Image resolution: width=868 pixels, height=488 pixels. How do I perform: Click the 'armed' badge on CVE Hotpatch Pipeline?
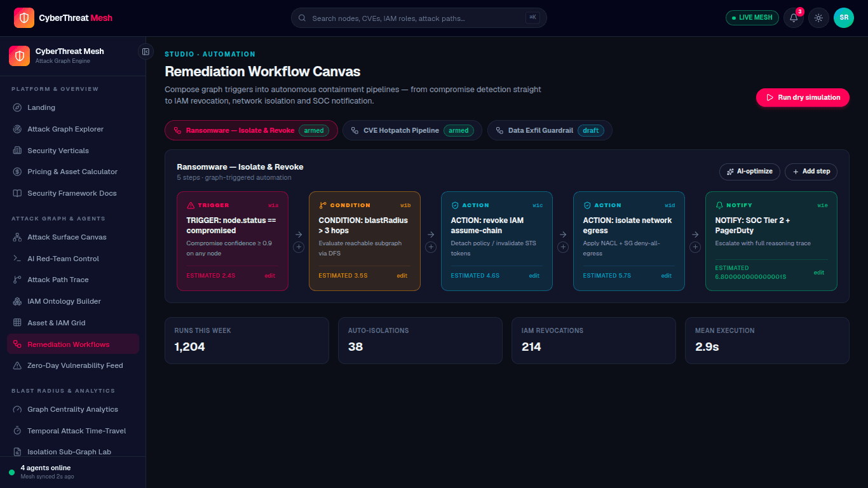click(459, 130)
